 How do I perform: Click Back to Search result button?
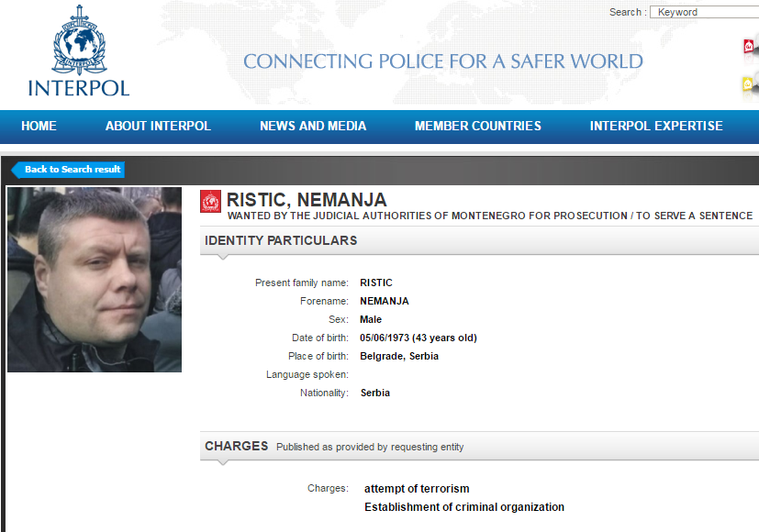pos(68,170)
